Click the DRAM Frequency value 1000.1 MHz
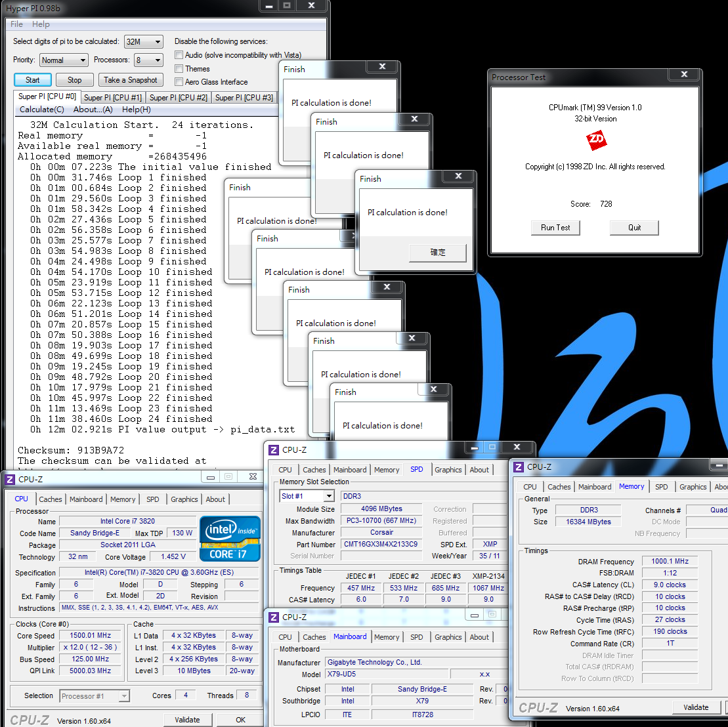This screenshot has width=728, height=727. [x=670, y=562]
